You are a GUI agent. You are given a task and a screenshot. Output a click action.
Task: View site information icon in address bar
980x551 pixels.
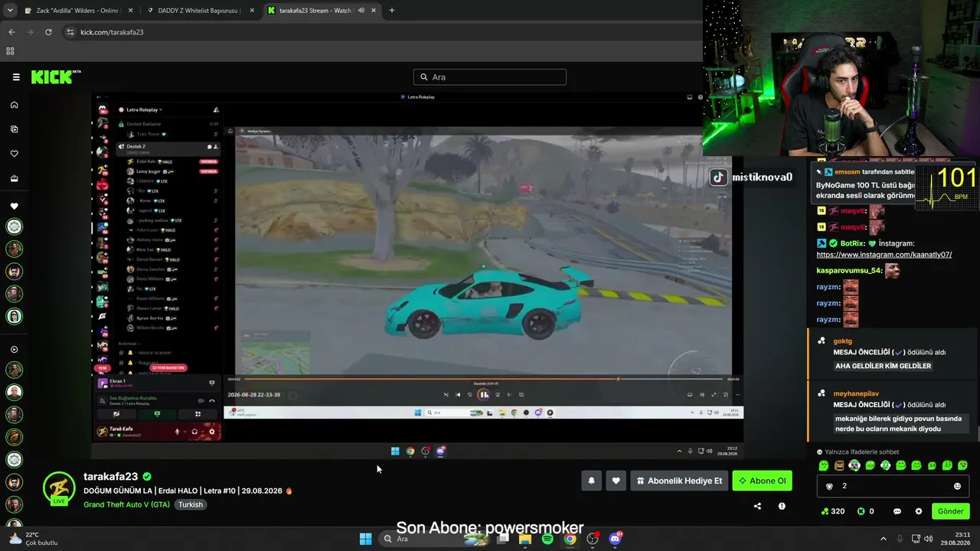click(x=70, y=32)
